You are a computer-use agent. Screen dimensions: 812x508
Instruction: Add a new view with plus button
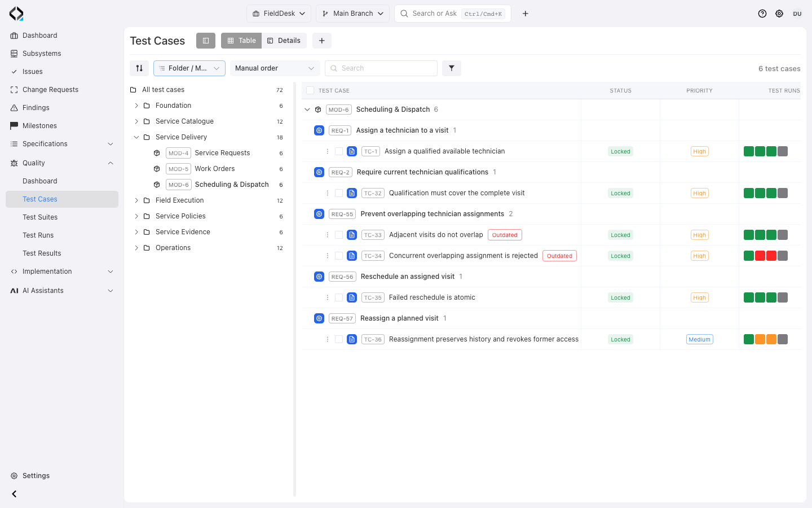[322, 41]
